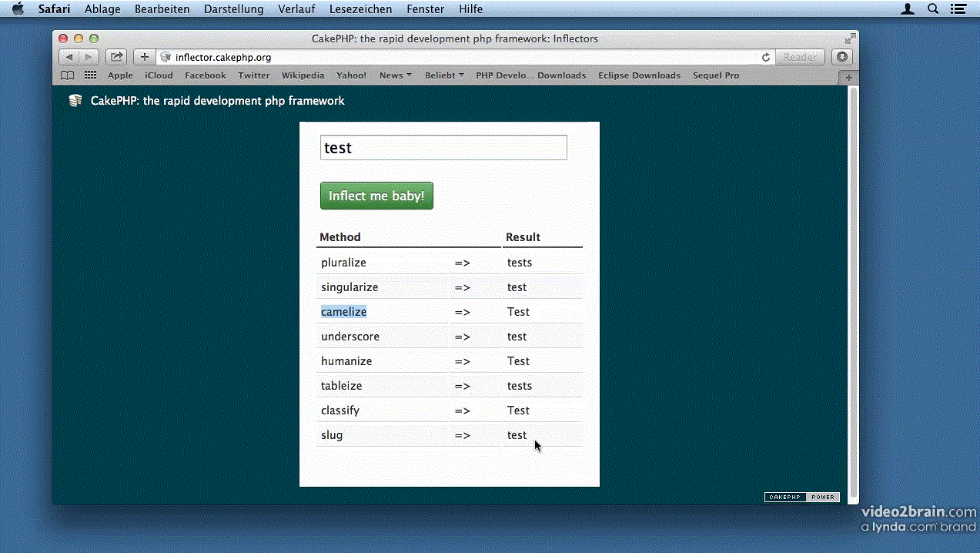980x553 pixels.
Task: Reload page with the refresh icon
Action: point(765,57)
